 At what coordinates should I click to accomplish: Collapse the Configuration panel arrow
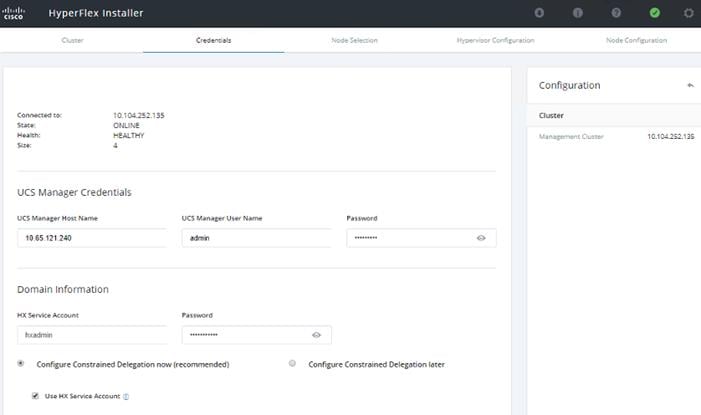point(690,85)
